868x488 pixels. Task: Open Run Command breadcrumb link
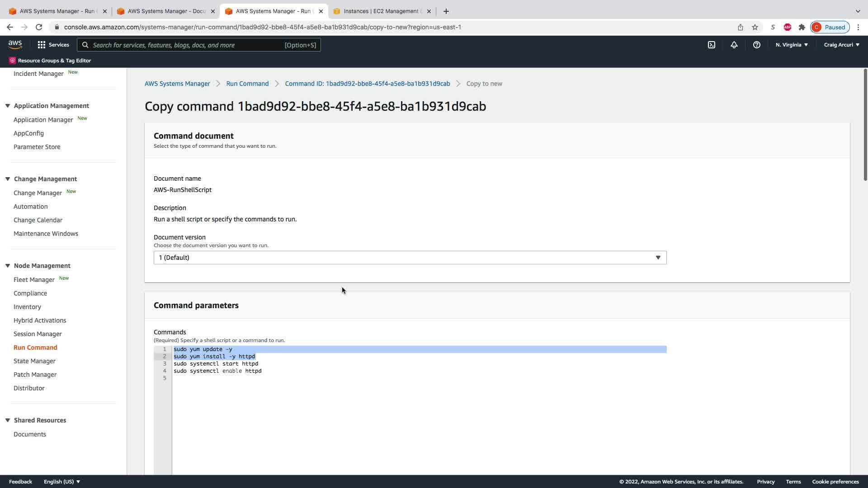247,84
